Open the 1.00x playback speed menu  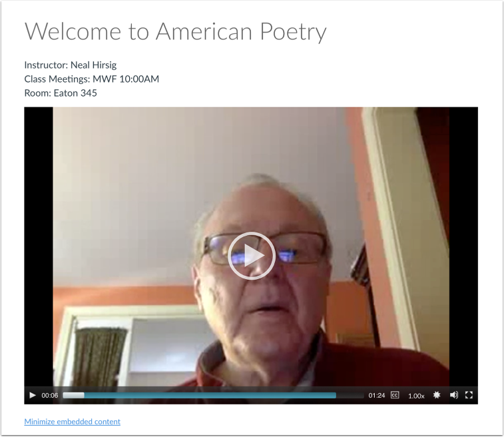tap(416, 396)
